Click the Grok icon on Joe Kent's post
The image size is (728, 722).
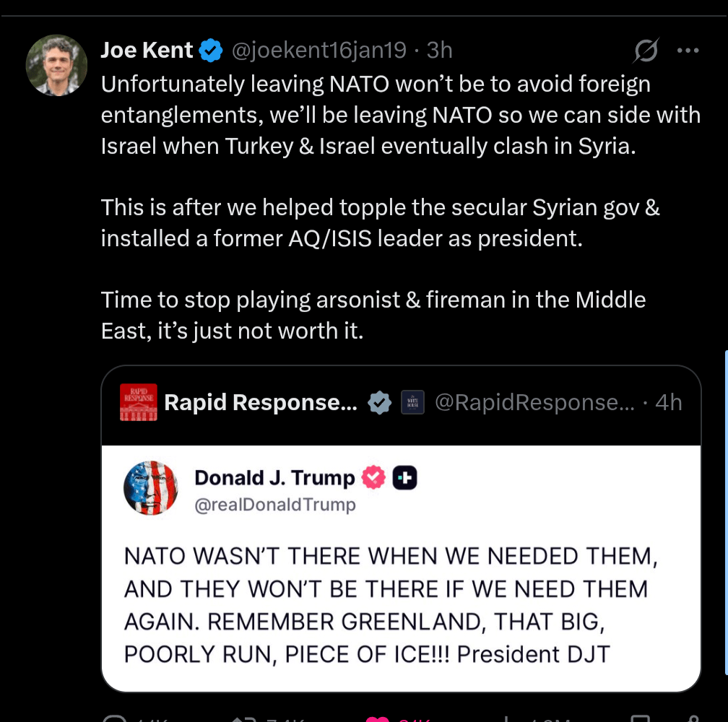point(646,51)
